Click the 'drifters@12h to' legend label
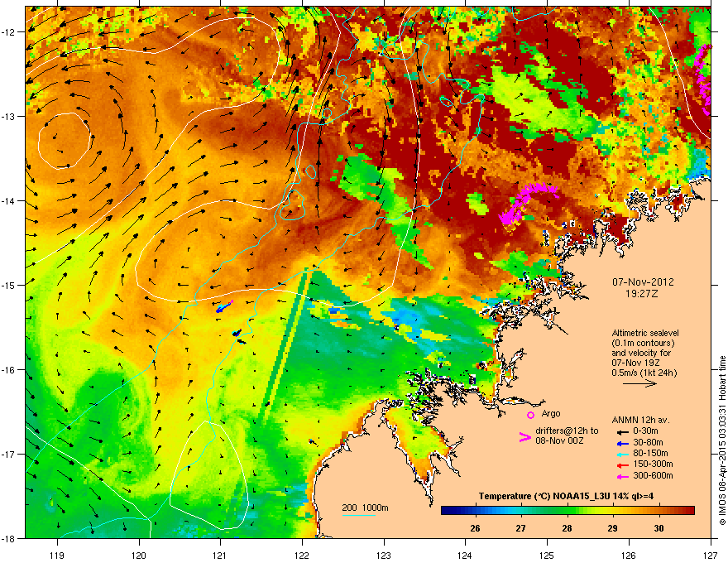Image resolution: width=728 pixels, height=563 pixels. 567,431
